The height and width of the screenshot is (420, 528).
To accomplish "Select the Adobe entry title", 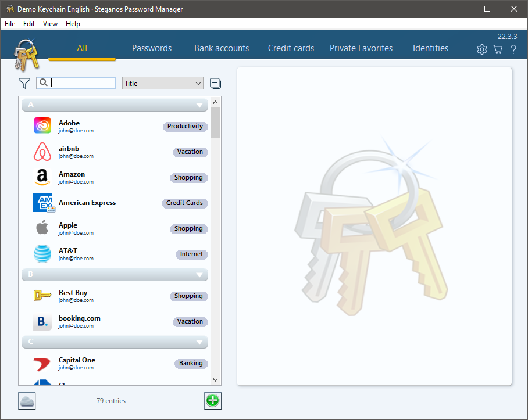I will [69, 123].
